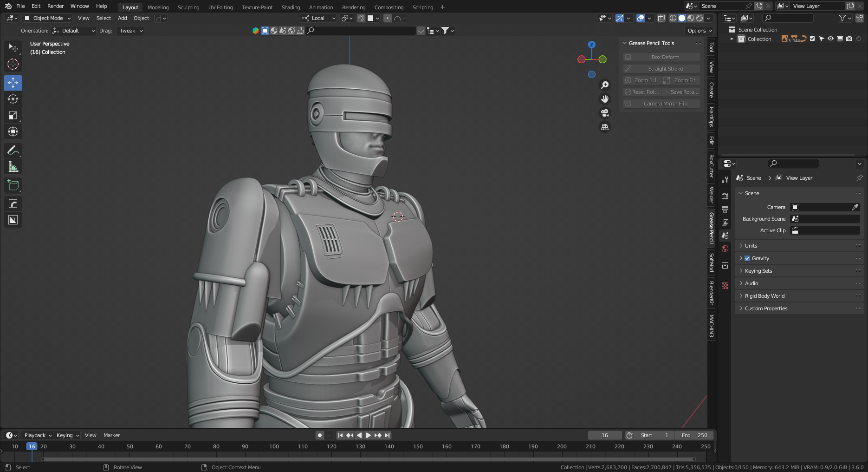Click the current frame 16 marker
The height and width of the screenshot is (472, 868).
[32, 446]
